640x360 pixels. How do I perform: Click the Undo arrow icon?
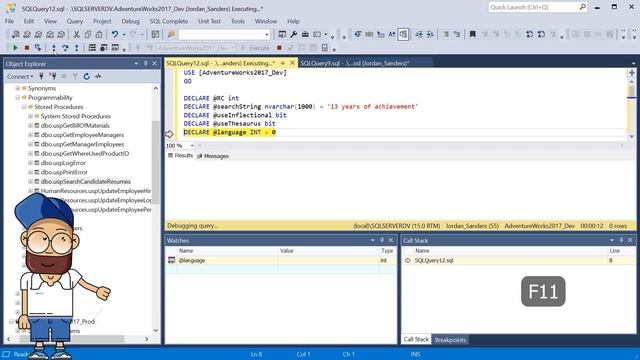115,35
